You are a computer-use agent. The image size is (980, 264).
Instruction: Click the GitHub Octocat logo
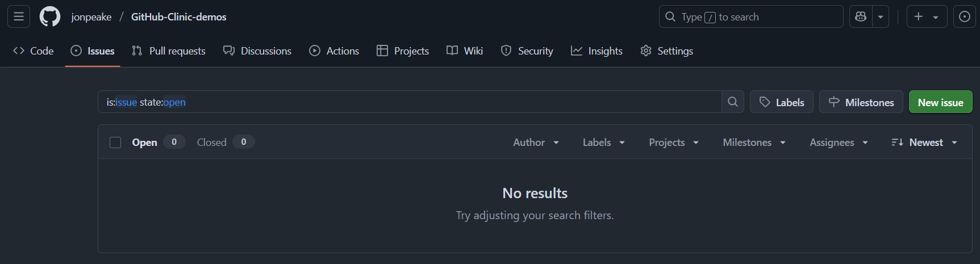click(x=50, y=16)
